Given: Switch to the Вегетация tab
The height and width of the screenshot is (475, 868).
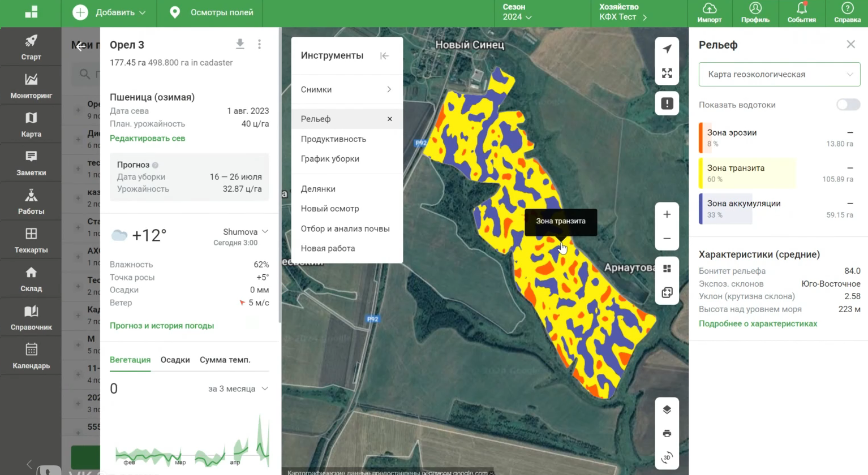Looking at the screenshot, I should point(130,360).
